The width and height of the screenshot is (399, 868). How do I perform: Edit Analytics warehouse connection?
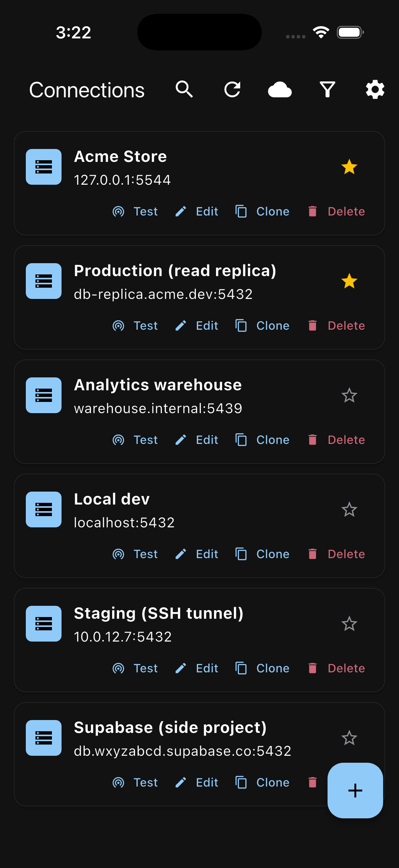coord(197,440)
